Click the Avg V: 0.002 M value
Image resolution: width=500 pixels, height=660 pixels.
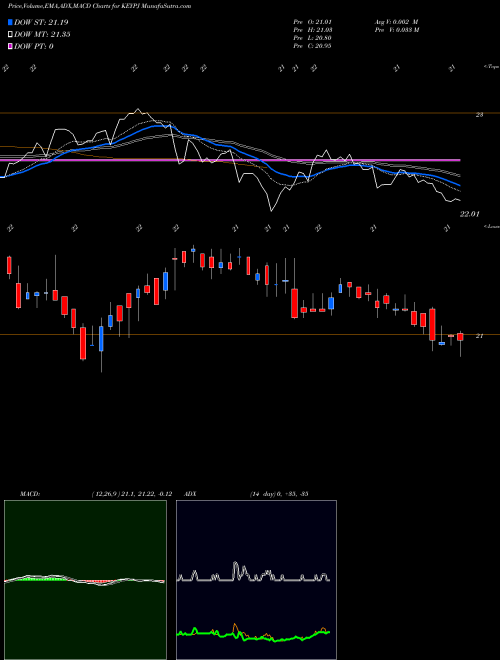[x=396, y=22]
